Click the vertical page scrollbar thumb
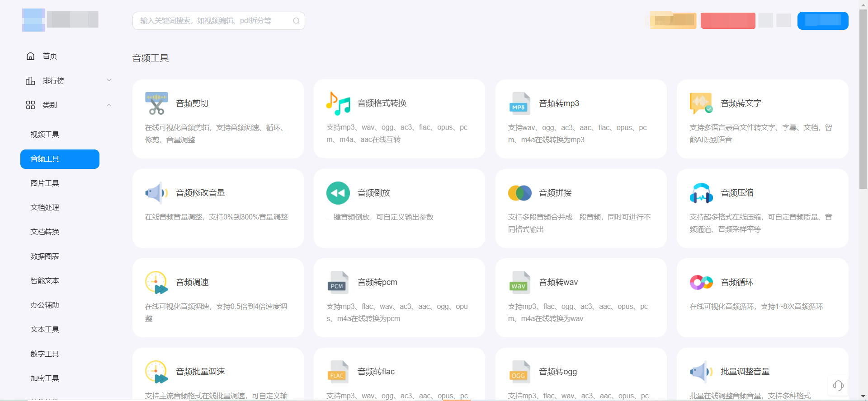Image resolution: width=868 pixels, height=401 pixels. 863,98
